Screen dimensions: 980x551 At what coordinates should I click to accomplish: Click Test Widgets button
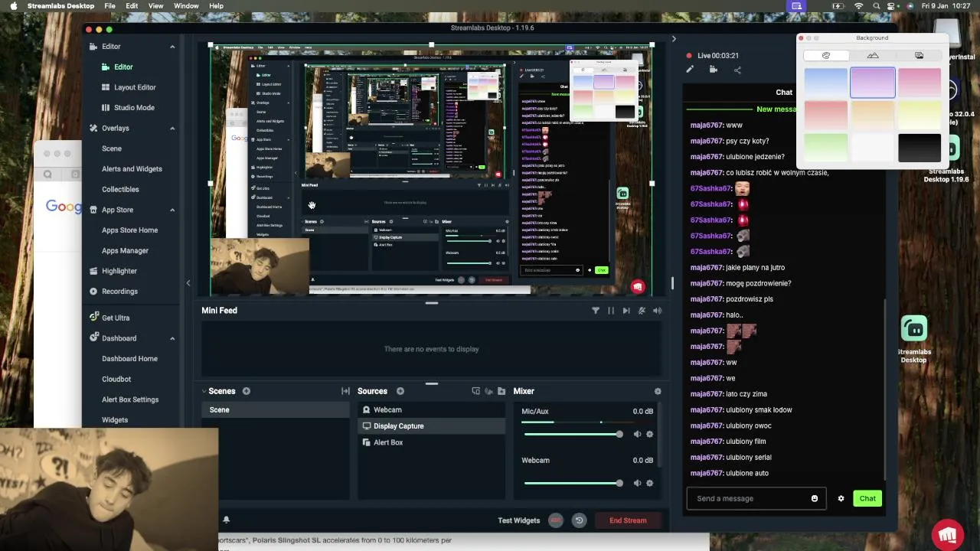pyautogui.click(x=519, y=520)
